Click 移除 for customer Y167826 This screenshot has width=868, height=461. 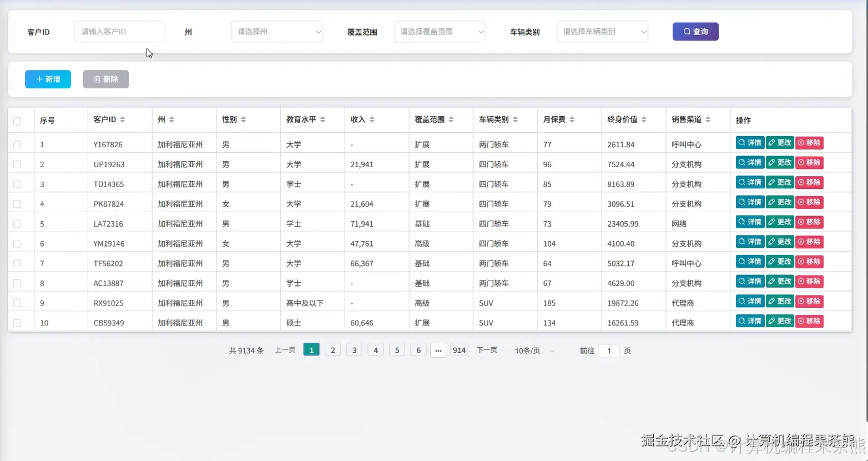click(x=809, y=143)
